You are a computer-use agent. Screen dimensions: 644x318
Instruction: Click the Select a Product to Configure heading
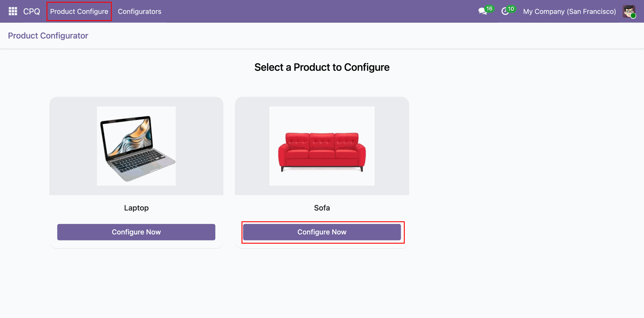322,67
